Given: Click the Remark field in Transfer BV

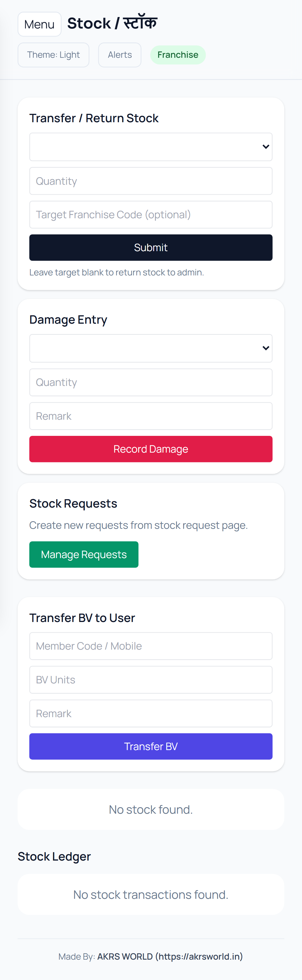Looking at the screenshot, I should [x=151, y=713].
